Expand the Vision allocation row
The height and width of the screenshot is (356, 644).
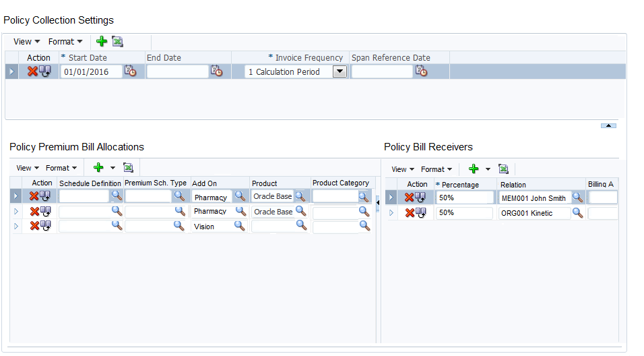(16, 226)
